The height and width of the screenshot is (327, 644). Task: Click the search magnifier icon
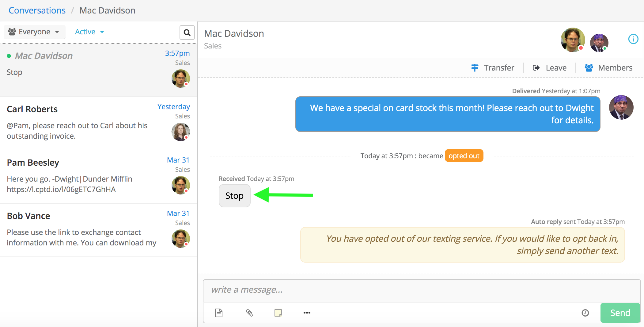click(187, 33)
